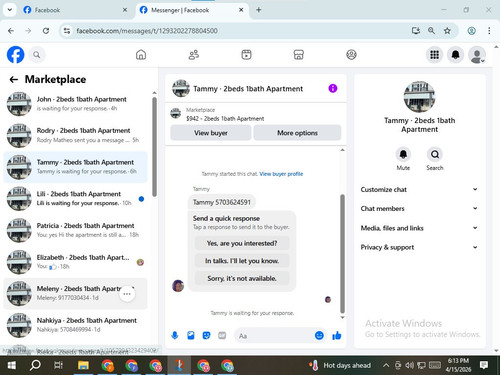
Task: Select Tammy's conversation in the list
Action: (75, 167)
